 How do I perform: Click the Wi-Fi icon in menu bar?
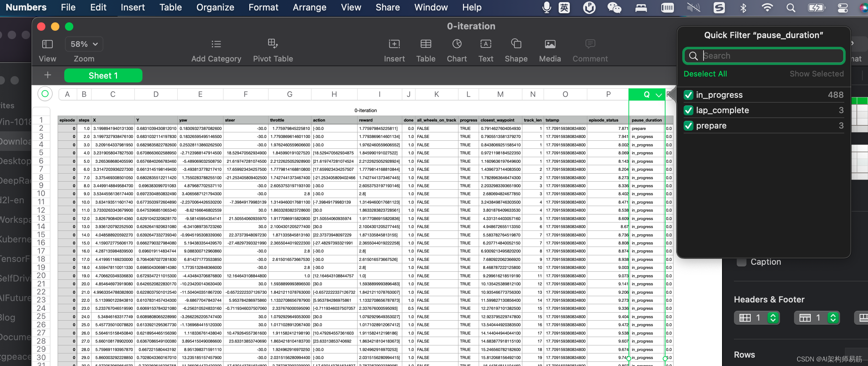pyautogui.click(x=767, y=7)
